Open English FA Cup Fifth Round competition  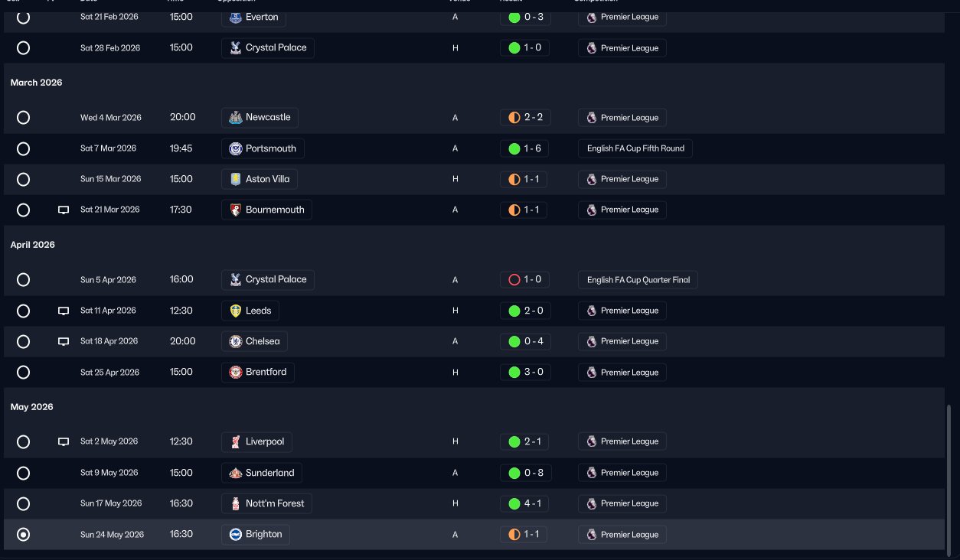click(635, 148)
